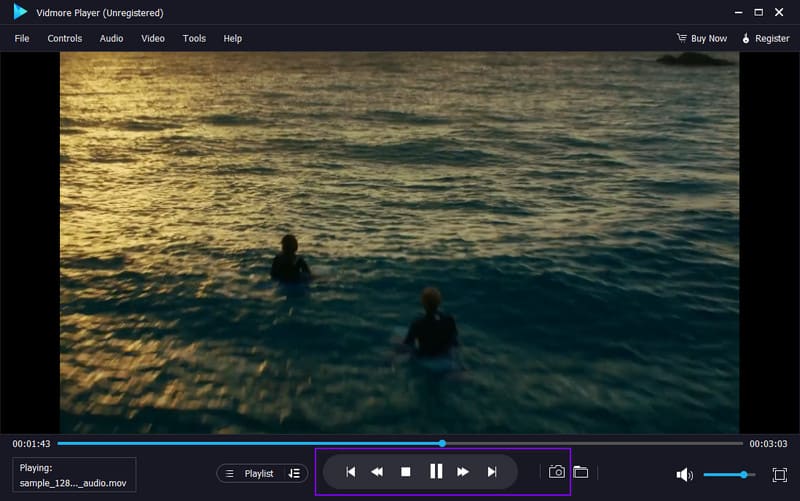
Task: Open the Playlist panel
Action: (x=250, y=473)
